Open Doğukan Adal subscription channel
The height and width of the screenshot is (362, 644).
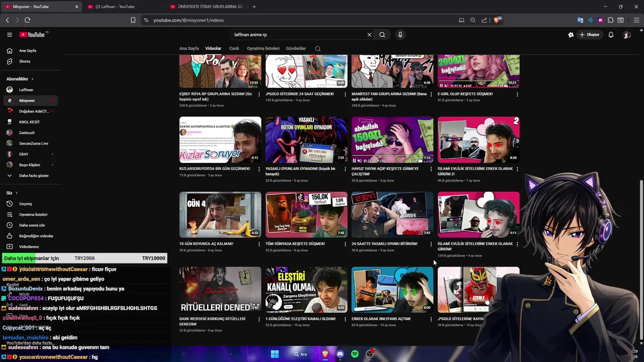(31, 111)
